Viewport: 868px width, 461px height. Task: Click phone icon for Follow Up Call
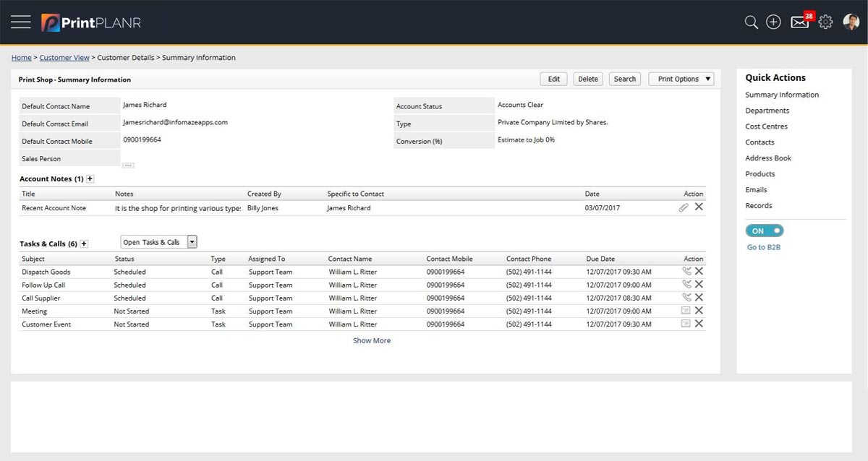[686, 285]
